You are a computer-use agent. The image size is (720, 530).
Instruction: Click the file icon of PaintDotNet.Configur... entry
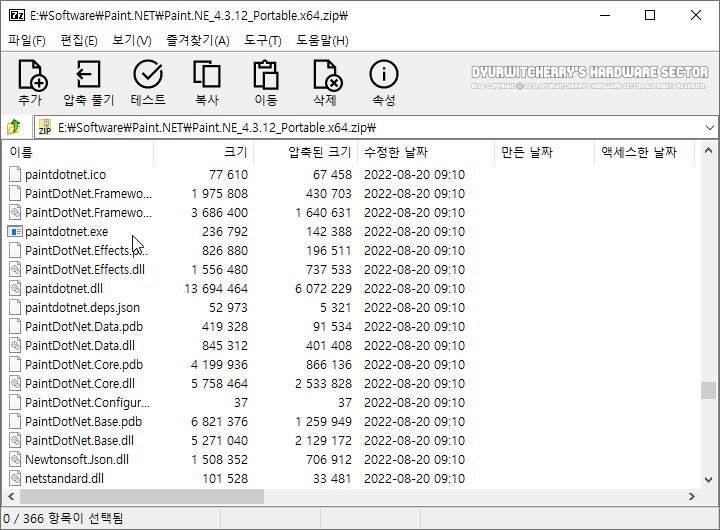pos(15,402)
